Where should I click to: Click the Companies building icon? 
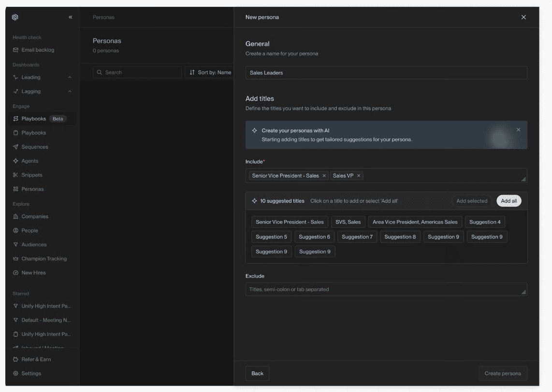[x=15, y=217]
